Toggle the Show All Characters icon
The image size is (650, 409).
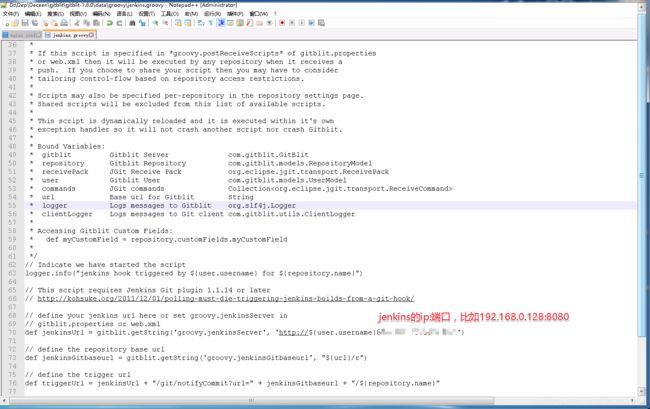tap(211, 23)
